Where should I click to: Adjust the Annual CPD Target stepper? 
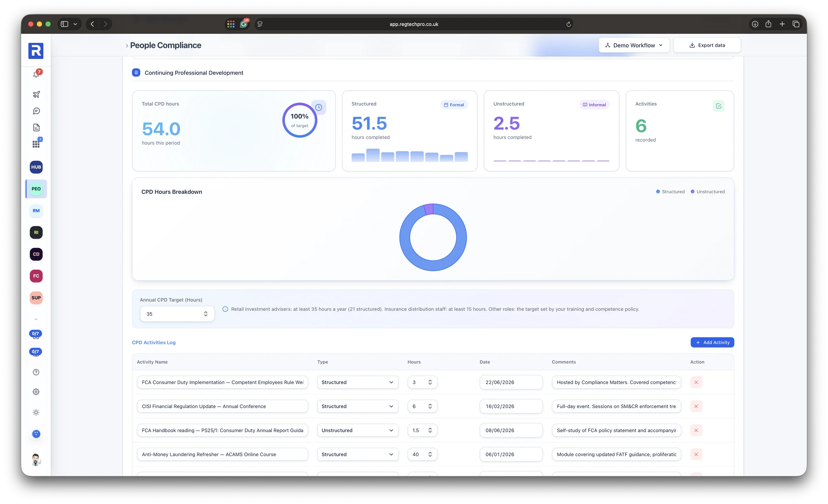pos(206,314)
